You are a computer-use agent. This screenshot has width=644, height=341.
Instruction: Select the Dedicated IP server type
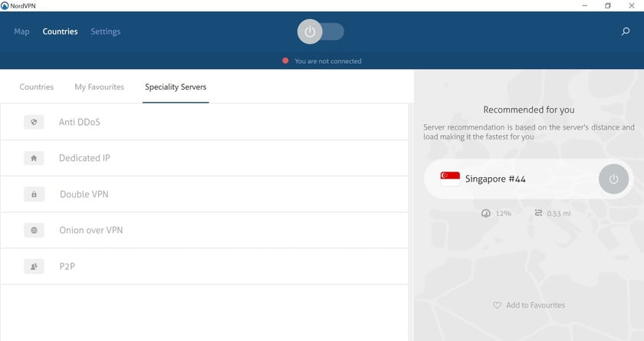point(205,158)
